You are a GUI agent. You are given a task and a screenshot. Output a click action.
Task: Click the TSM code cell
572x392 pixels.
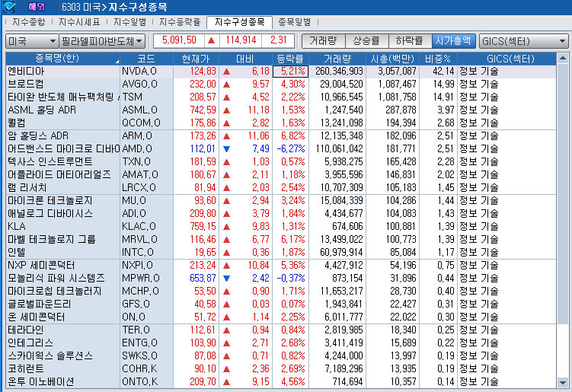coord(146,97)
